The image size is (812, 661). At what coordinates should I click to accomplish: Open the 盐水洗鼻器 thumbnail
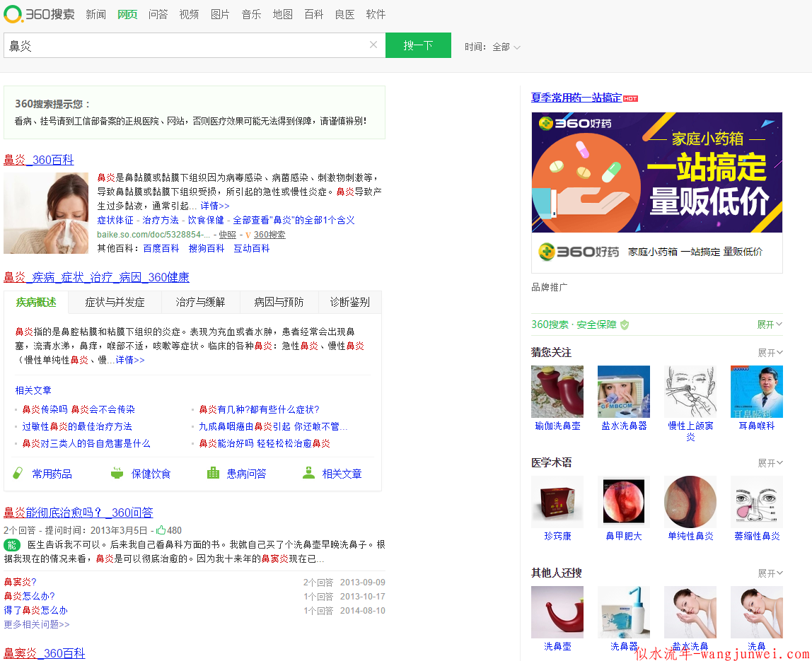tap(624, 392)
